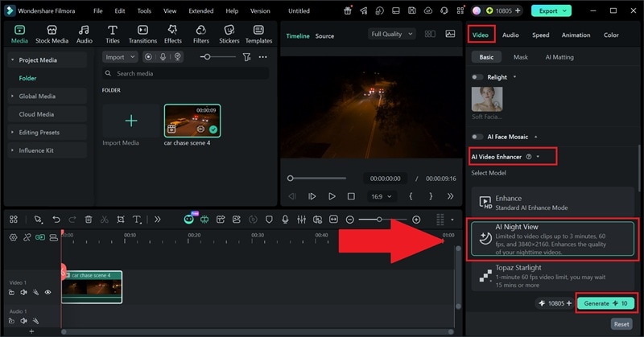
Task: Open the Titles panel
Action: (113, 34)
